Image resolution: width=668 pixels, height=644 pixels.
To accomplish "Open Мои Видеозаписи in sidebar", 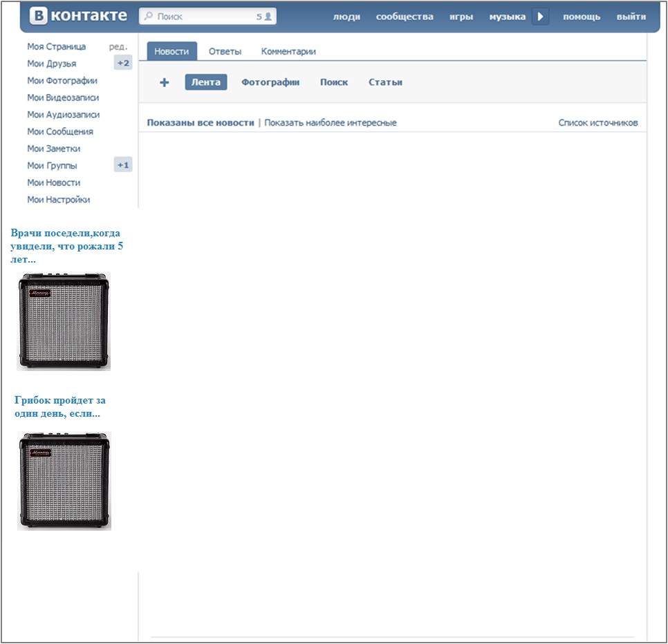I will (63, 97).
